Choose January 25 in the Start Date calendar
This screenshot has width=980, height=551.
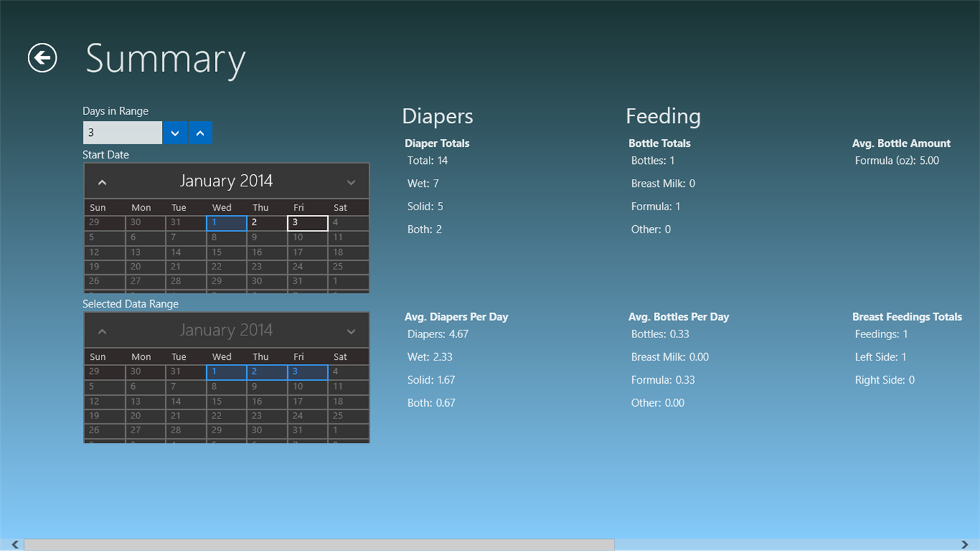(x=348, y=267)
